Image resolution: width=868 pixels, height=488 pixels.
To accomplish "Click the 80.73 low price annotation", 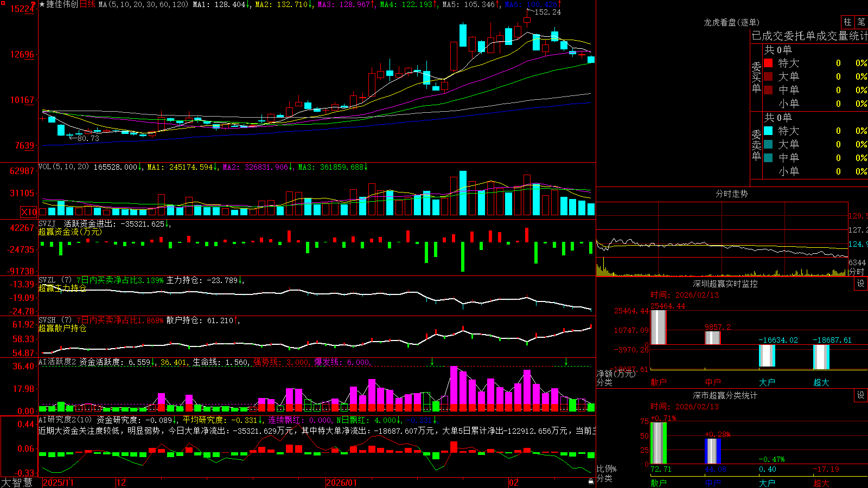I will [88, 138].
